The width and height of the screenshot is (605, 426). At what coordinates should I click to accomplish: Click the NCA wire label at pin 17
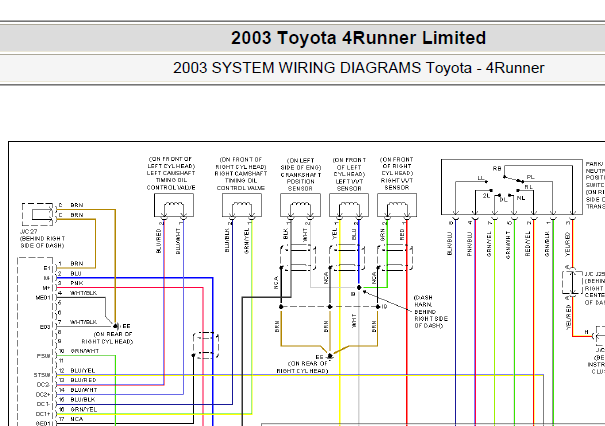[76, 419]
